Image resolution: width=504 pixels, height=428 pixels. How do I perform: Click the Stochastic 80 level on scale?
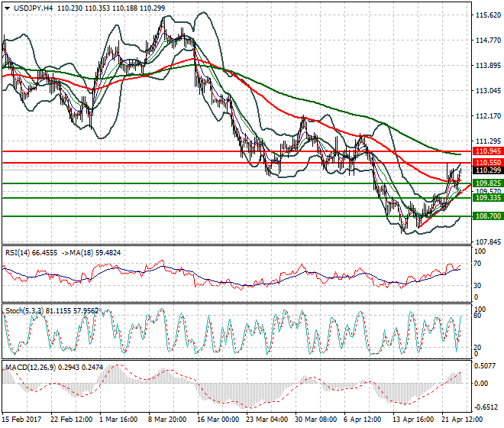click(x=477, y=314)
